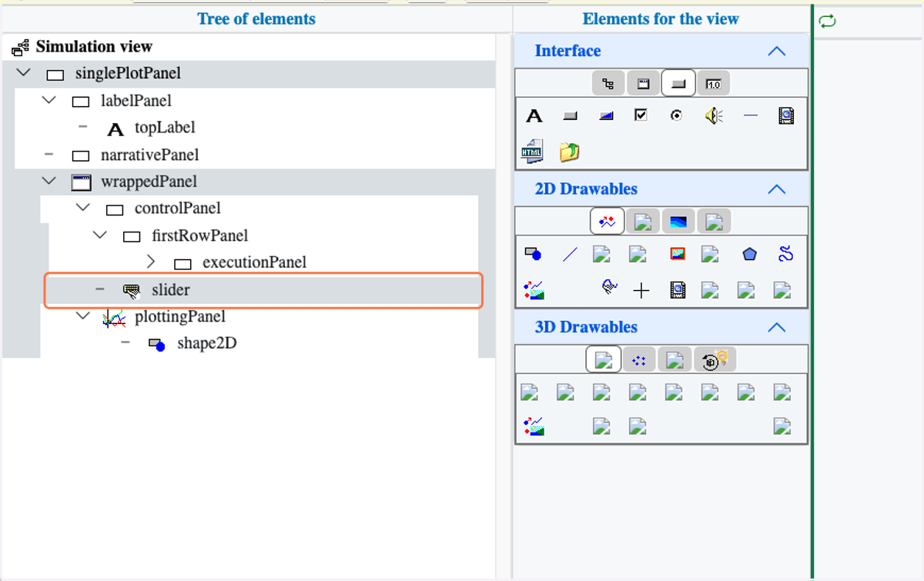Select the radio button element icon
This screenshot has height=581, width=924.
[x=676, y=115]
